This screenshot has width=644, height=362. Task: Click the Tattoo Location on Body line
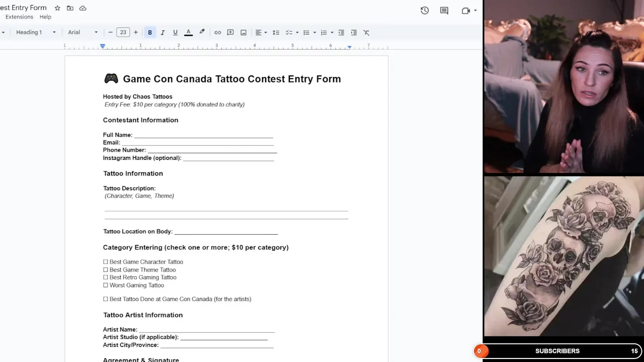(226, 232)
